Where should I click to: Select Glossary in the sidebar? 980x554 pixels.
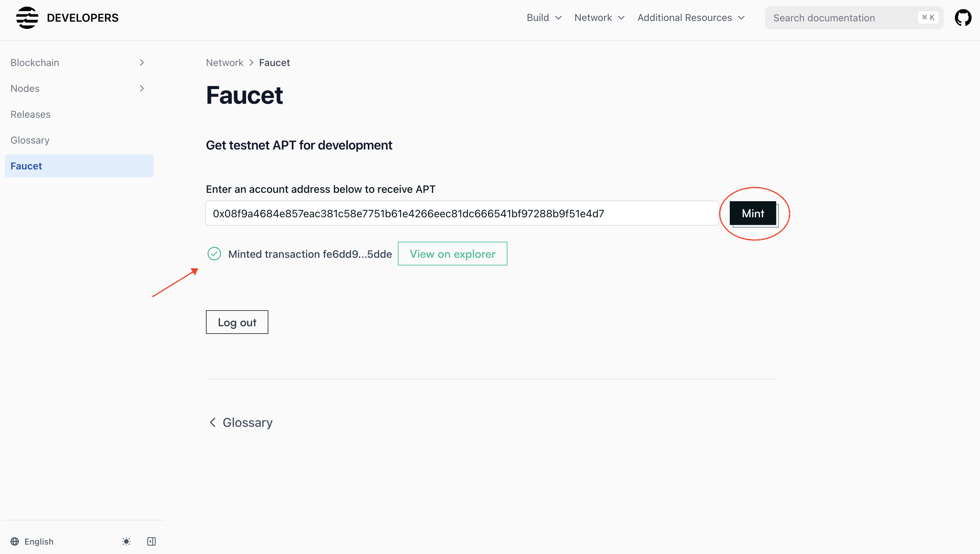pos(30,140)
